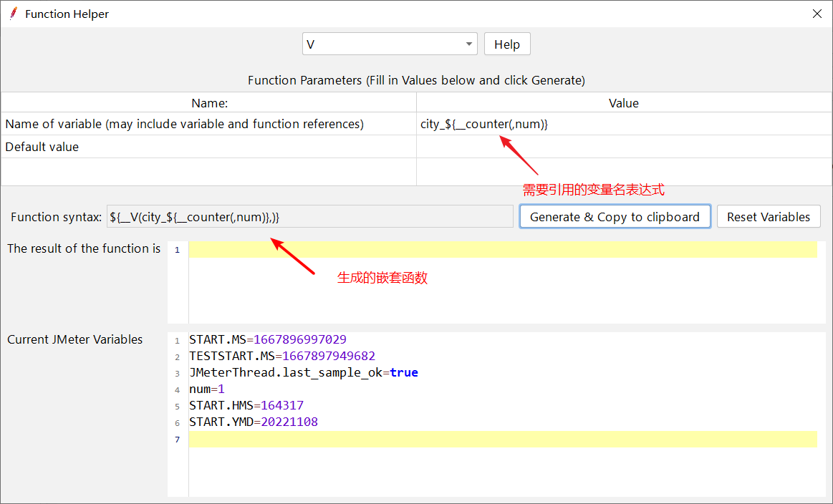Viewport: 833px width, 504px height.
Task: Click the empty Default value cell
Action: [x=623, y=147]
